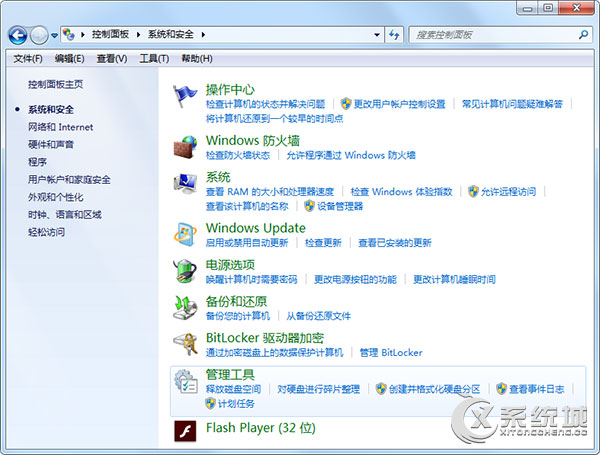Click the BitLocker keys and lock icon
The image size is (600, 455).
coord(185,344)
